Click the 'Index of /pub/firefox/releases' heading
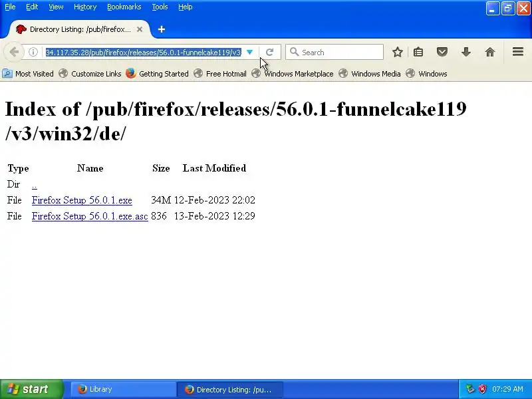Viewport: 532px width, 399px height. click(236, 121)
